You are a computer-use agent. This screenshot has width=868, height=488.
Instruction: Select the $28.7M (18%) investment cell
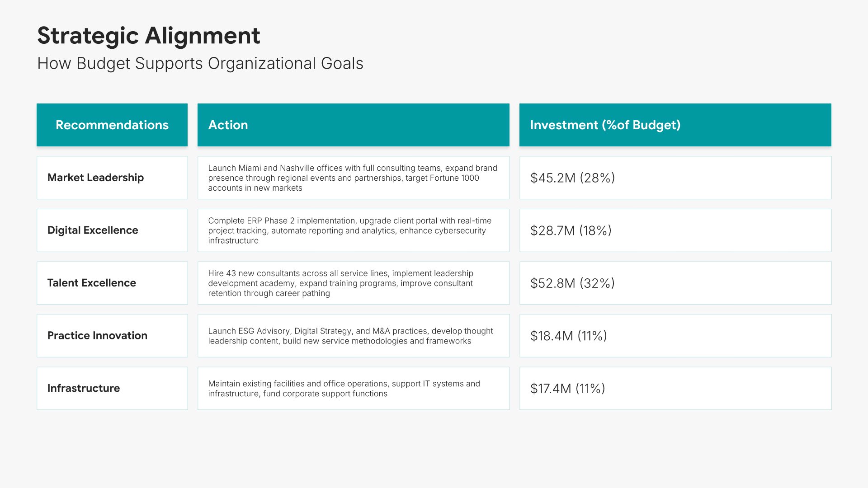point(571,230)
